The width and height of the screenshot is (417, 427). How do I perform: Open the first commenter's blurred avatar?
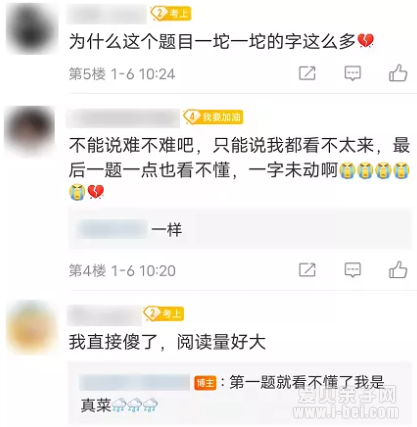(x=32, y=28)
